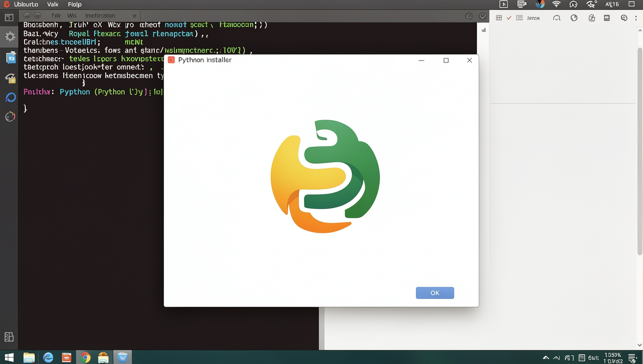643x364 pixels.
Task: Open the yellow folder app on taskbar
Action: point(103,357)
